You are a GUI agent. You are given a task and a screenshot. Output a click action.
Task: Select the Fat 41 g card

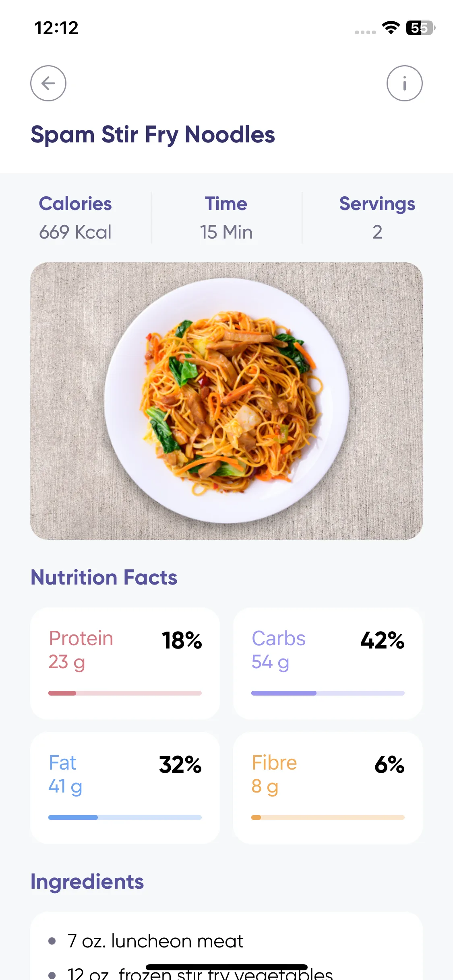click(125, 788)
